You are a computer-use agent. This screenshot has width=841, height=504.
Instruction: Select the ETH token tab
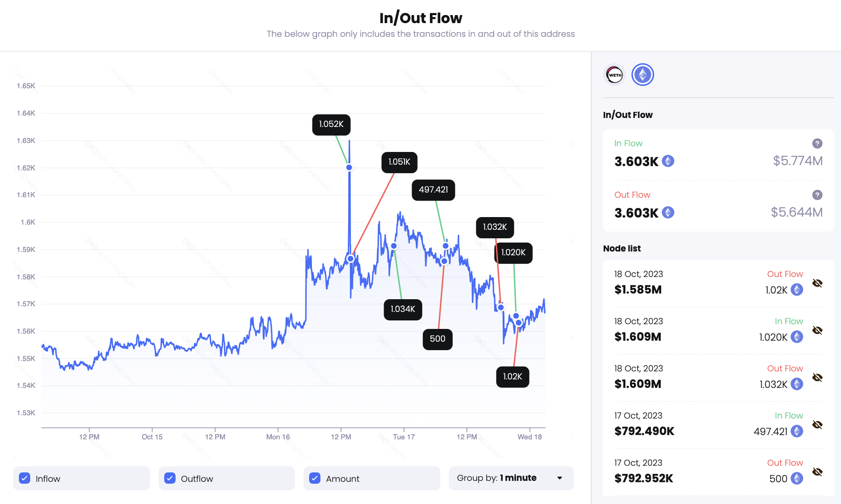pos(642,75)
